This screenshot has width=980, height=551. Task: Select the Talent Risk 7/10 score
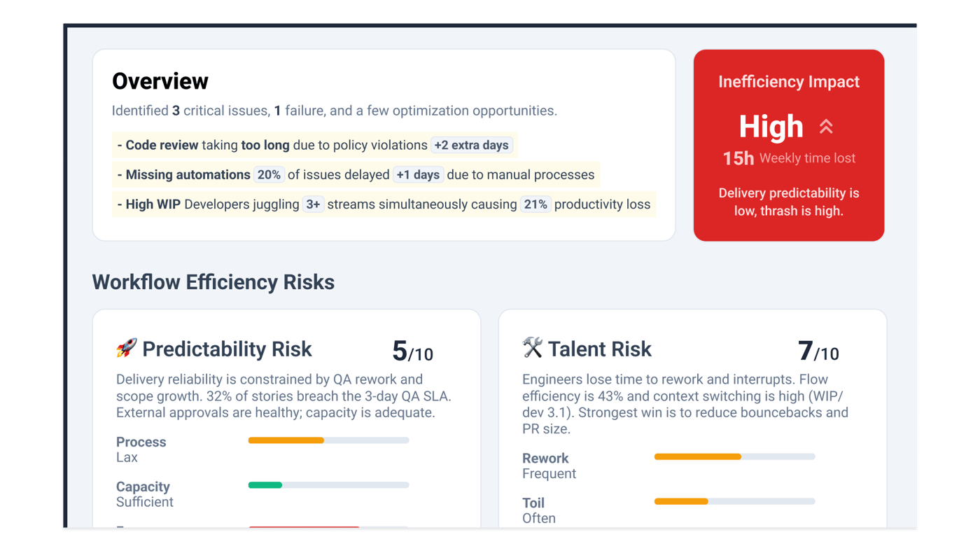pos(818,351)
